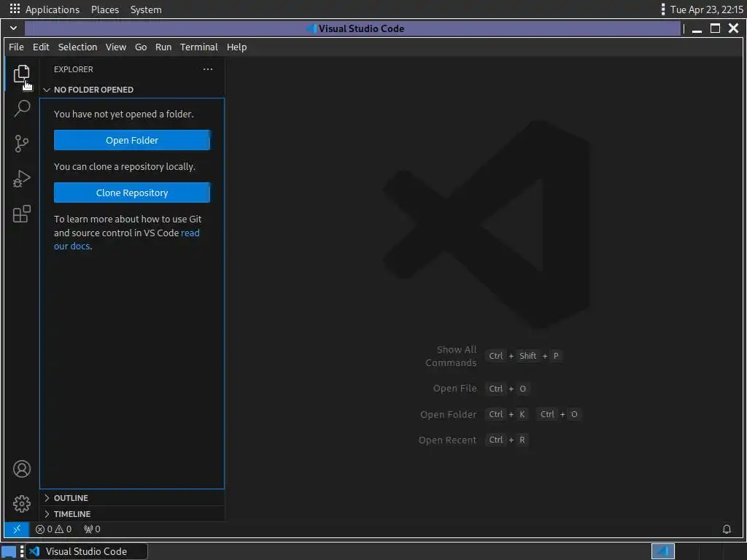Open the Run and Debug view icon
Image resolution: width=747 pixels, height=560 pixels.
[21, 179]
